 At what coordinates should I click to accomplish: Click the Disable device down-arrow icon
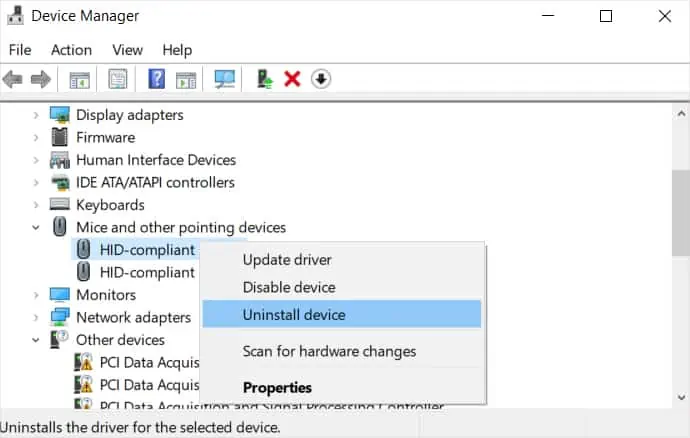click(x=321, y=79)
